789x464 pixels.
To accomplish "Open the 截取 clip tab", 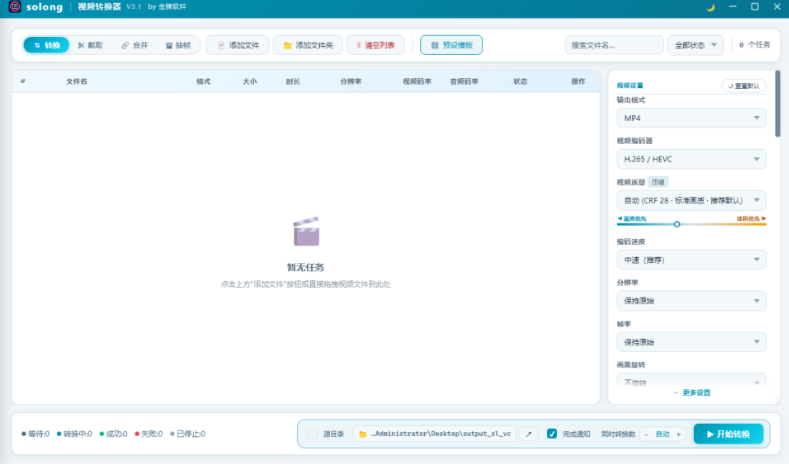I will point(91,45).
